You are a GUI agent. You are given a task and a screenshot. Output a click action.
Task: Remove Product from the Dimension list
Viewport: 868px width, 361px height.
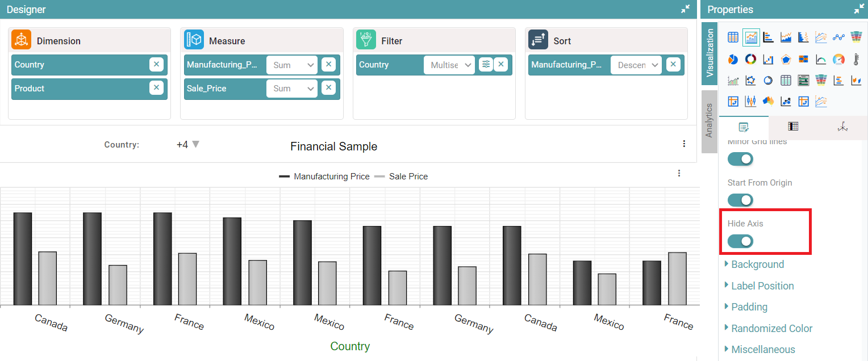156,88
